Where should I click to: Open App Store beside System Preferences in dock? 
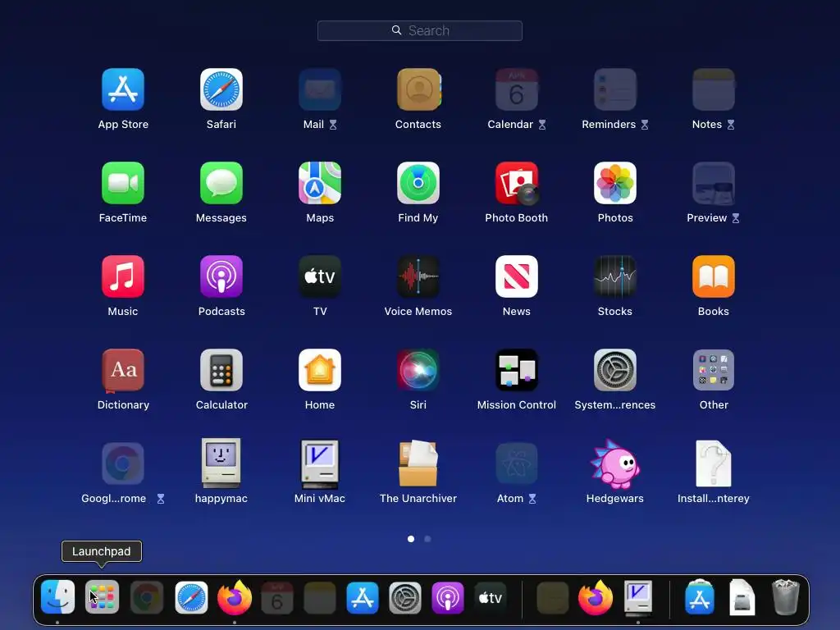363,598
